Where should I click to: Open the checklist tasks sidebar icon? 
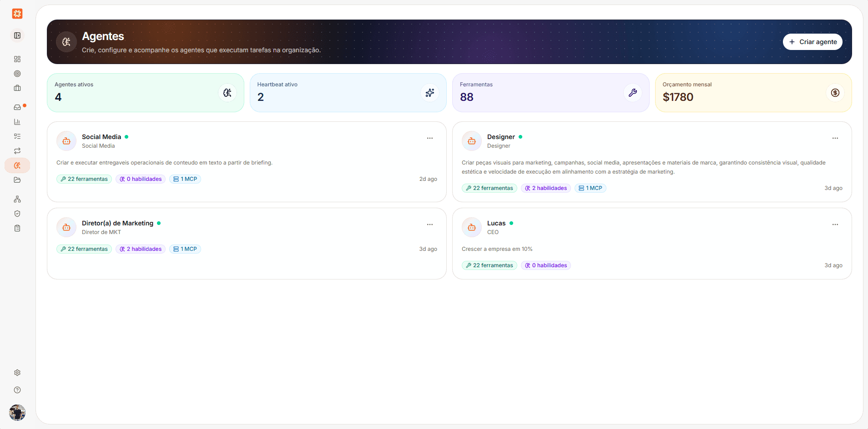pos(17,136)
